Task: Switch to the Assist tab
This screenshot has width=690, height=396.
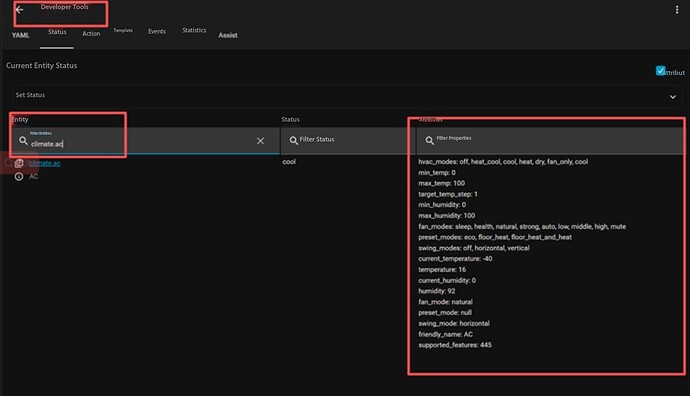Action: pyautogui.click(x=228, y=35)
